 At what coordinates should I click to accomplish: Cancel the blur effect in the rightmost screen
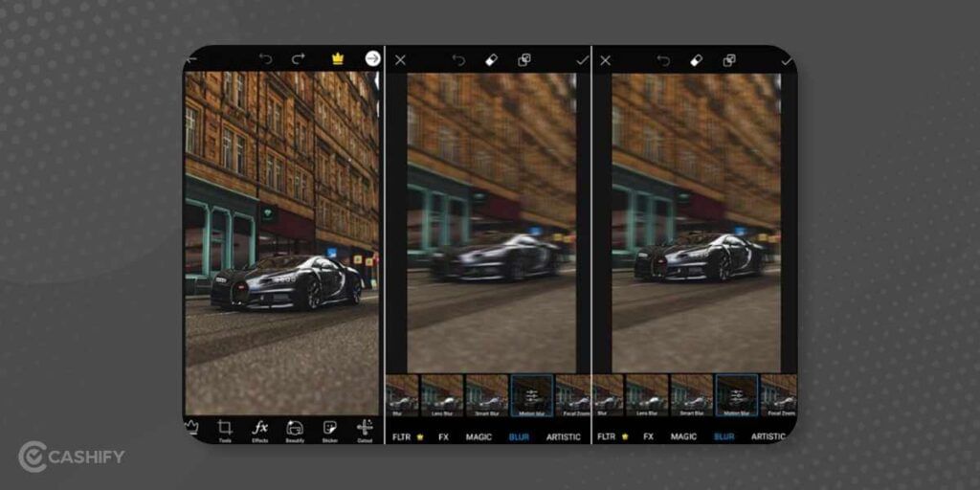605,60
